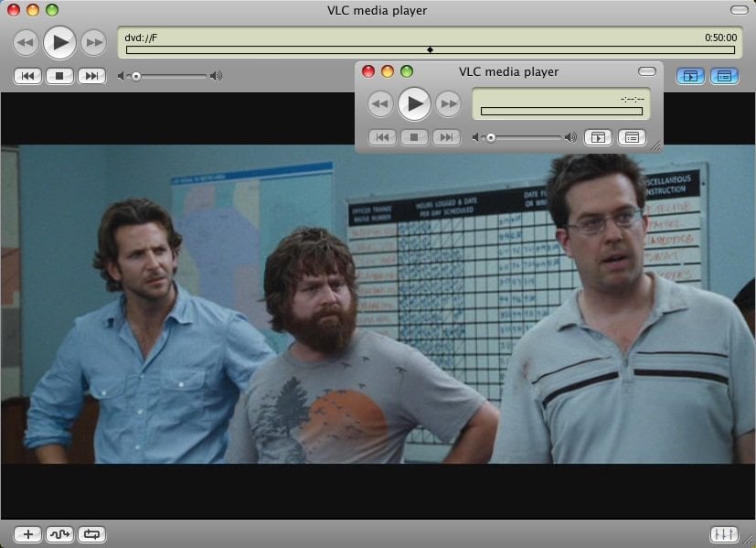Close the main VLC window

coord(14,10)
